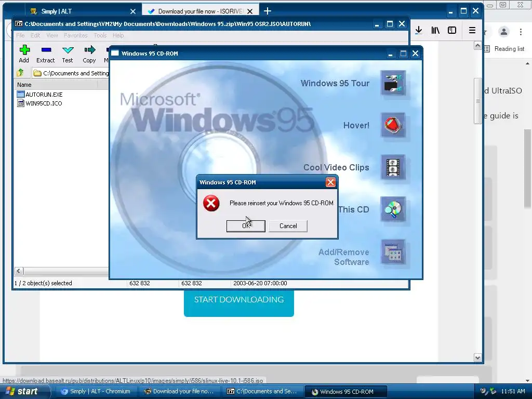Open the Favorites menu in 7-Zip
The height and width of the screenshot is (399, 532).
(x=76, y=35)
